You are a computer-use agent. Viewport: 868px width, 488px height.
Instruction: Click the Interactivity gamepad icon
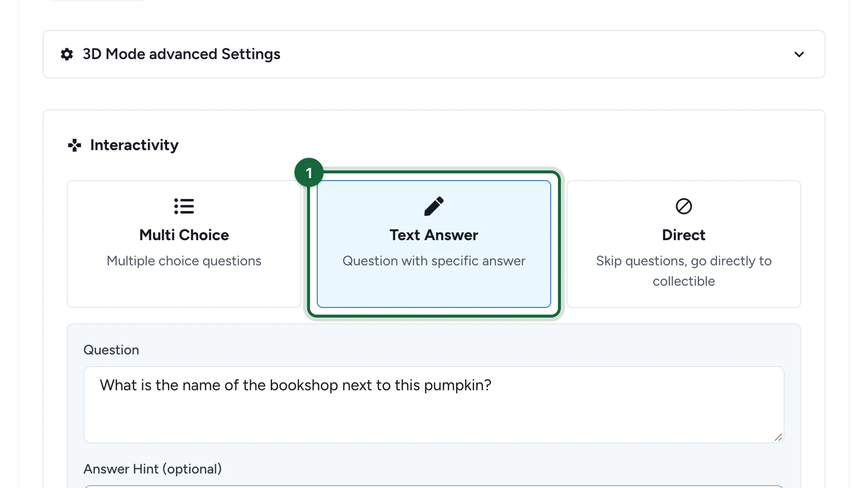pyautogui.click(x=74, y=145)
